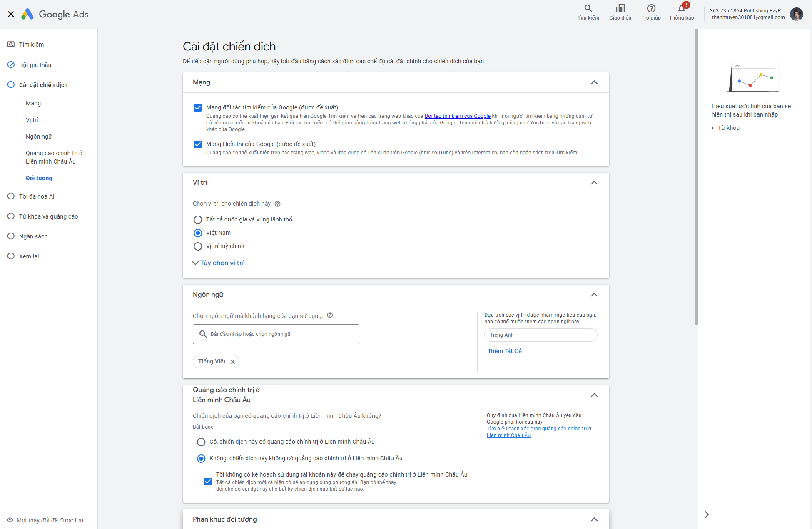Open Đối tác tìm kiếm của Google link
The image size is (812, 529).
coord(457,116)
